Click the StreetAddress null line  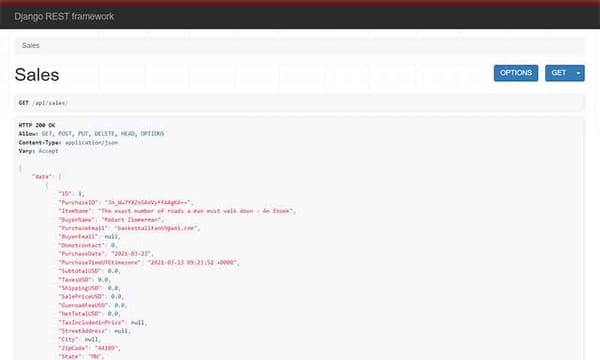[95, 331]
